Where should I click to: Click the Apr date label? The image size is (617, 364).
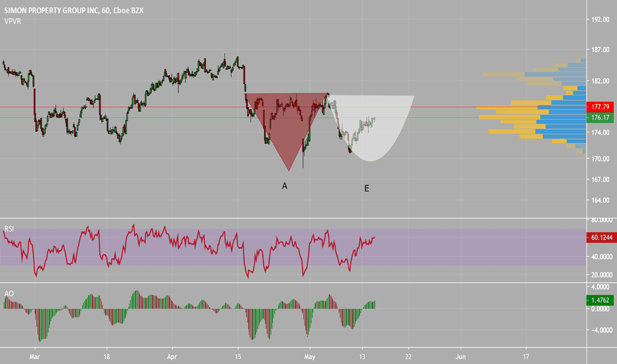172,357
